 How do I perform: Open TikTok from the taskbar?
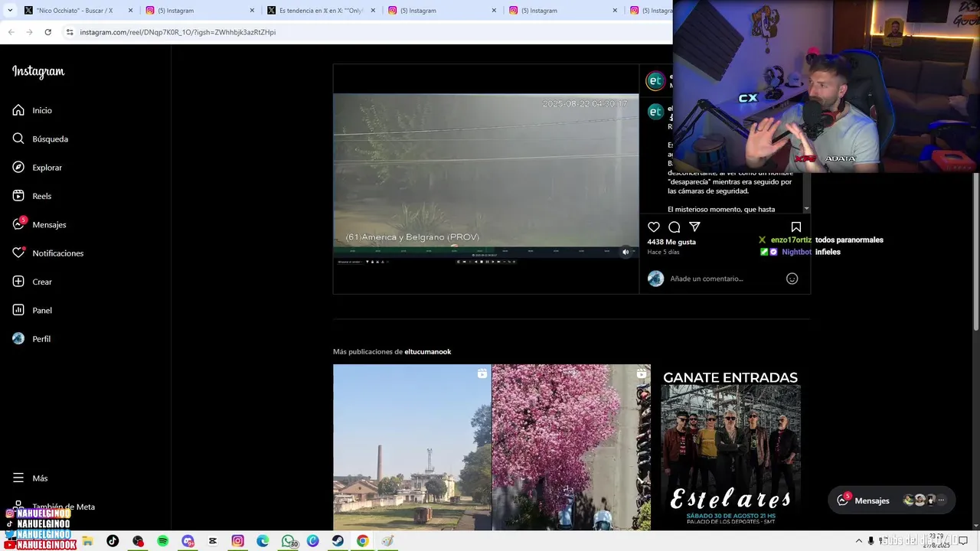click(113, 541)
